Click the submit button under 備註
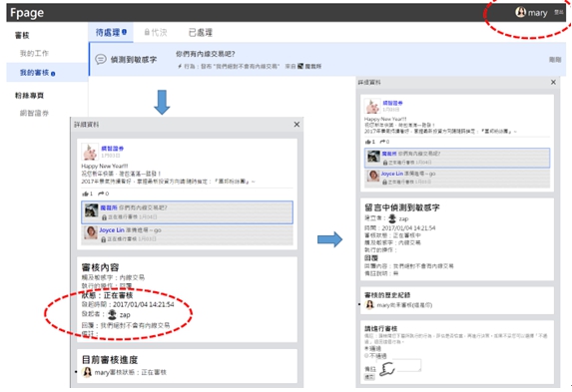The image size is (572, 392). tap(369, 377)
